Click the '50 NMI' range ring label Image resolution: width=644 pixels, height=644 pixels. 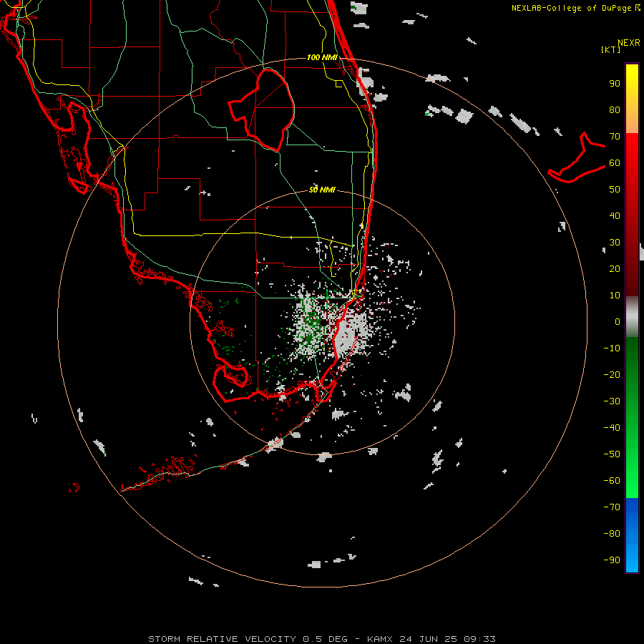pos(323,190)
